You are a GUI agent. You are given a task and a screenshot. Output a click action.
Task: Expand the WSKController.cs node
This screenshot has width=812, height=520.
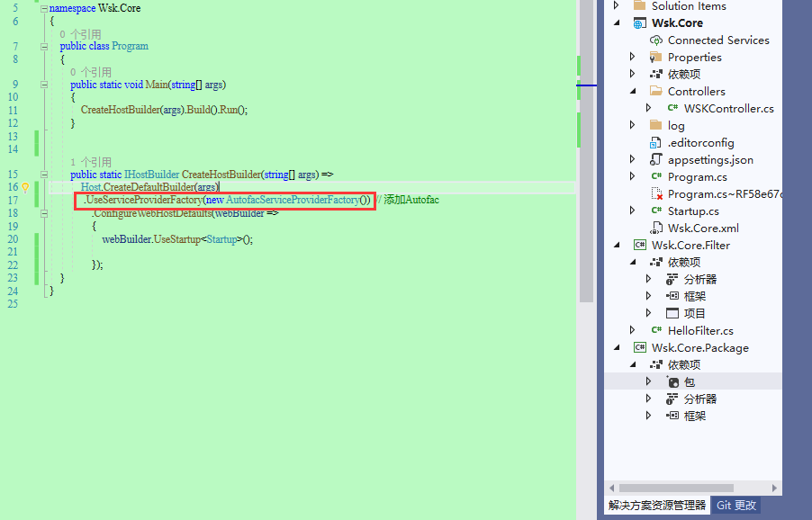(x=648, y=108)
